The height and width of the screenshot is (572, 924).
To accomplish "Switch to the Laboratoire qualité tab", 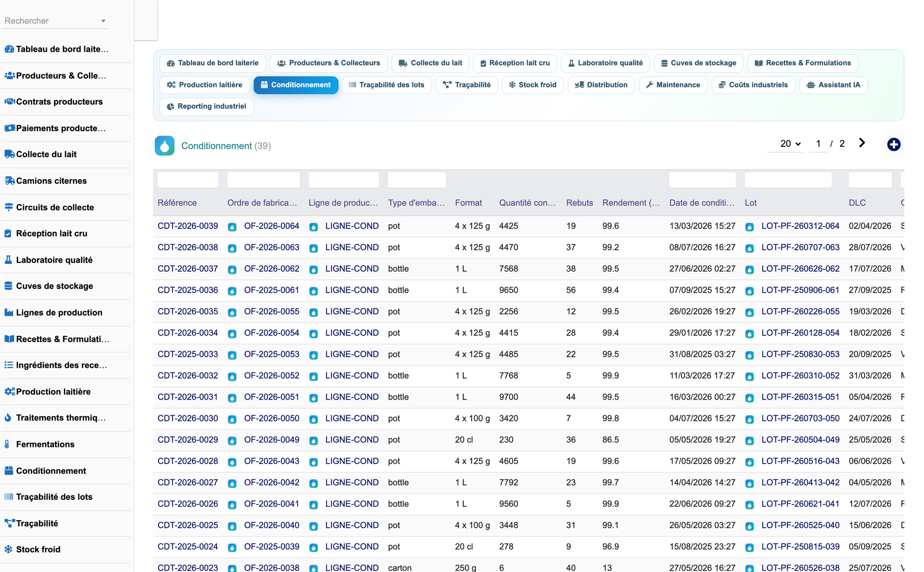I will 605,63.
